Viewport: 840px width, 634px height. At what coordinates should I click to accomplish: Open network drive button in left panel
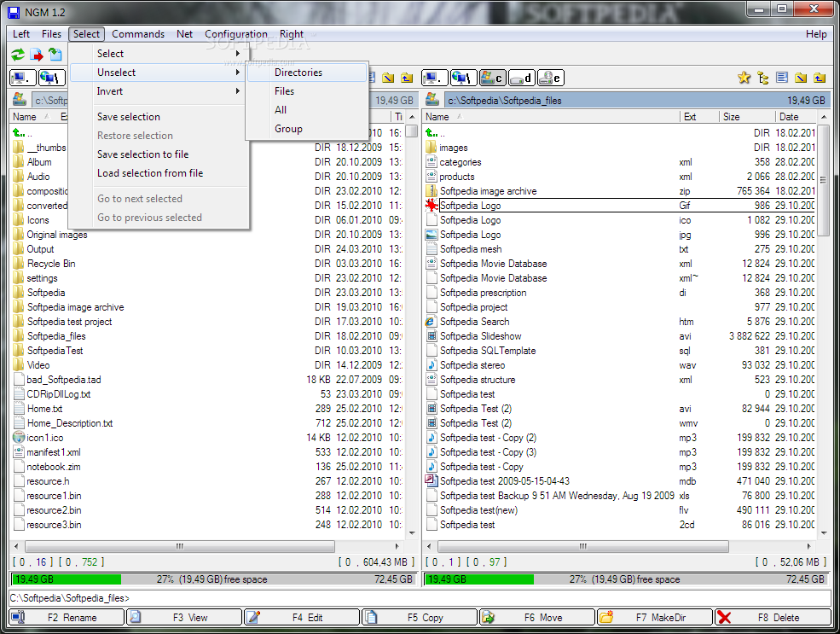(52, 79)
